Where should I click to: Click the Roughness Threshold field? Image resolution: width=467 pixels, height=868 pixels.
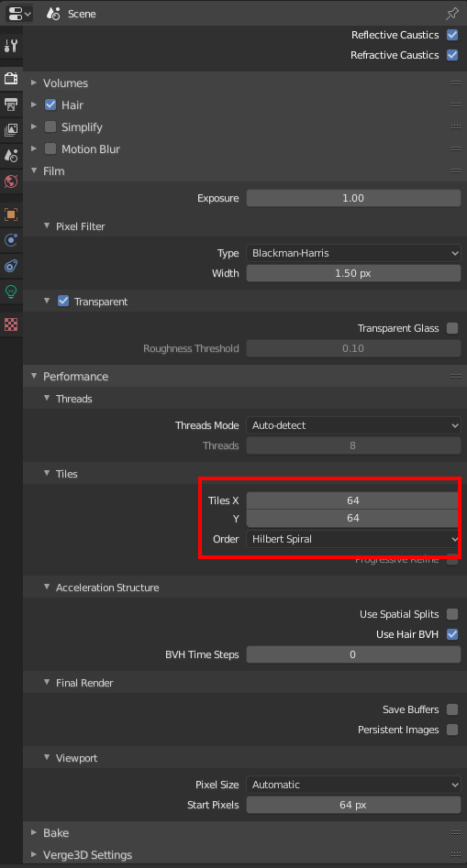point(353,348)
